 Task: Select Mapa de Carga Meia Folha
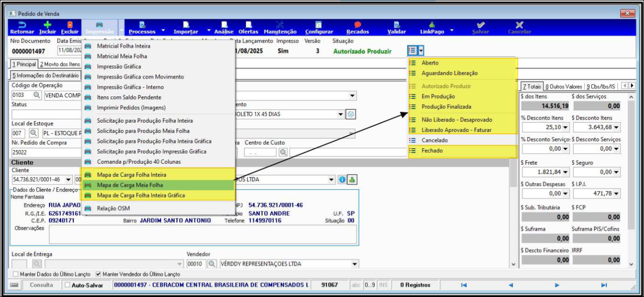point(130,185)
